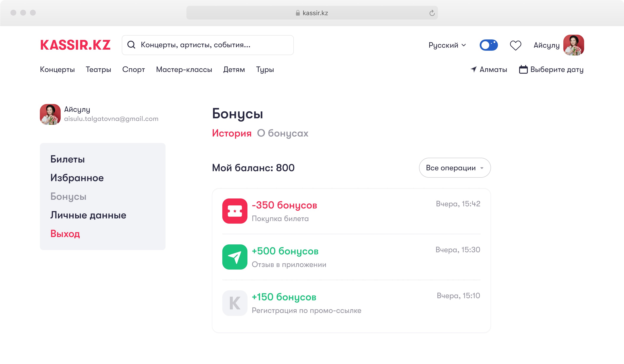Screen dimensions: 624x364
Task: Open favorites via the heart icon
Action: [x=515, y=45]
